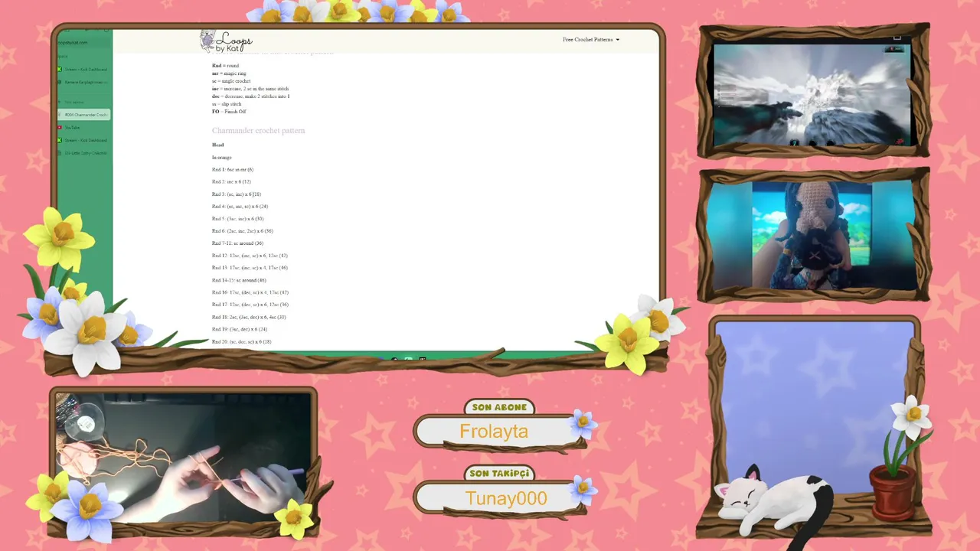The height and width of the screenshot is (551, 980).
Task: Switch to the YouTube sidebar tab
Action: tap(83, 128)
